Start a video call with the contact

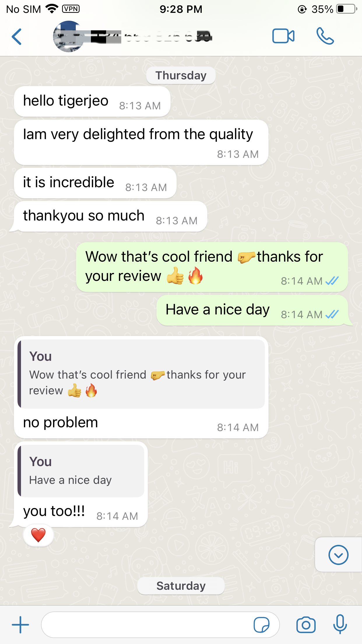283,36
